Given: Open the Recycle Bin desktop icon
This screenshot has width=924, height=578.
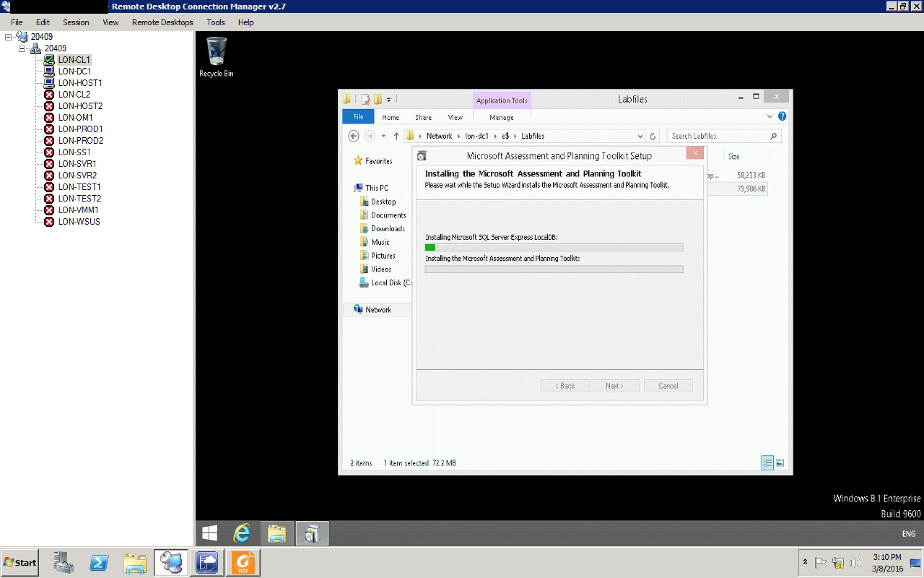Looking at the screenshot, I should [216, 57].
